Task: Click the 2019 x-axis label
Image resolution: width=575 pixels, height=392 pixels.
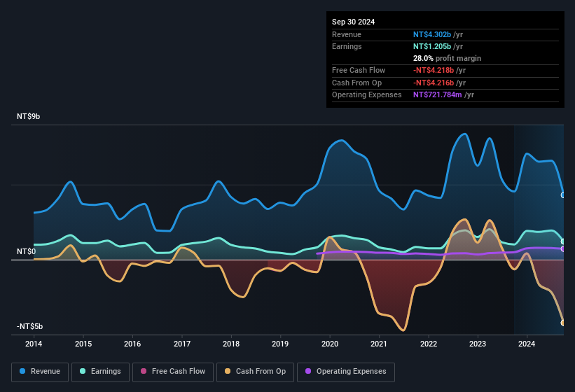Action: (280, 344)
